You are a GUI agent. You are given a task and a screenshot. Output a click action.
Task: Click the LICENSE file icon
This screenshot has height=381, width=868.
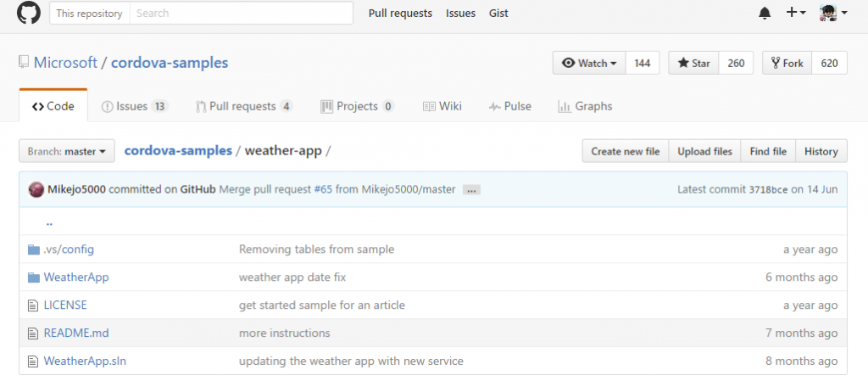[33, 305]
